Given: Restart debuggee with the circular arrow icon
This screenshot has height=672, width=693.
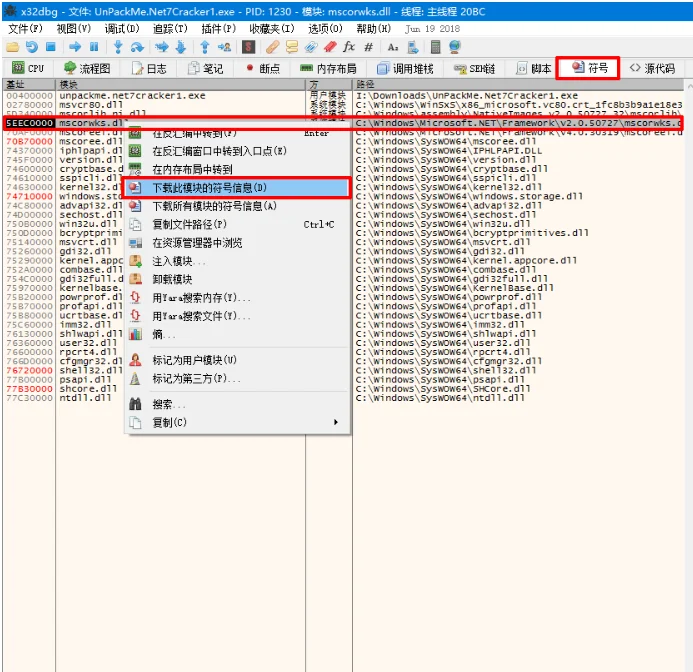Looking at the screenshot, I should pyautogui.click(x=32, y=46).
